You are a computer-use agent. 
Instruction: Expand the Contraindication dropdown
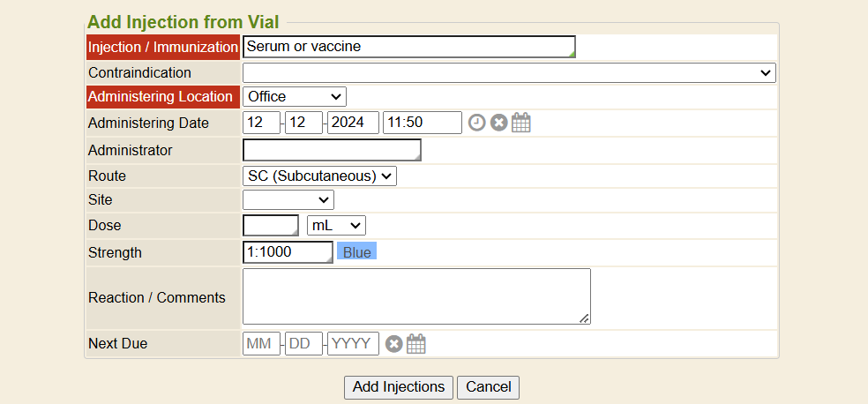tap(509, 72)
